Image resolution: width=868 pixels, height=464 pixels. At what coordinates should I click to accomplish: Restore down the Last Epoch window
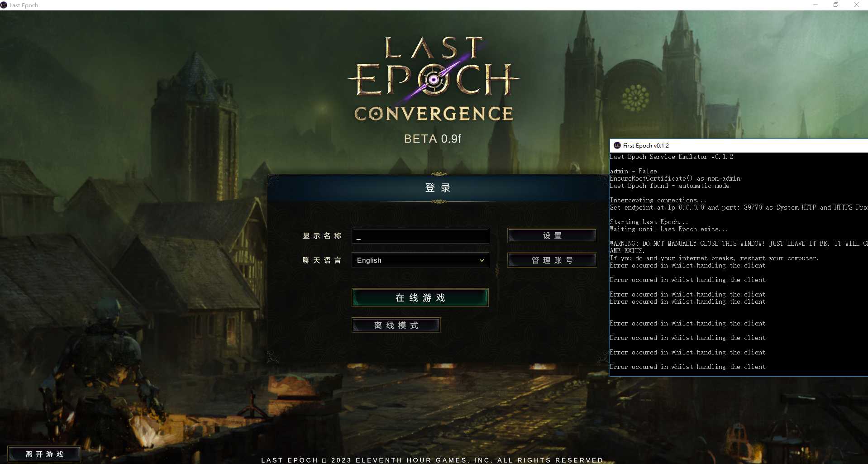[836, 5]
